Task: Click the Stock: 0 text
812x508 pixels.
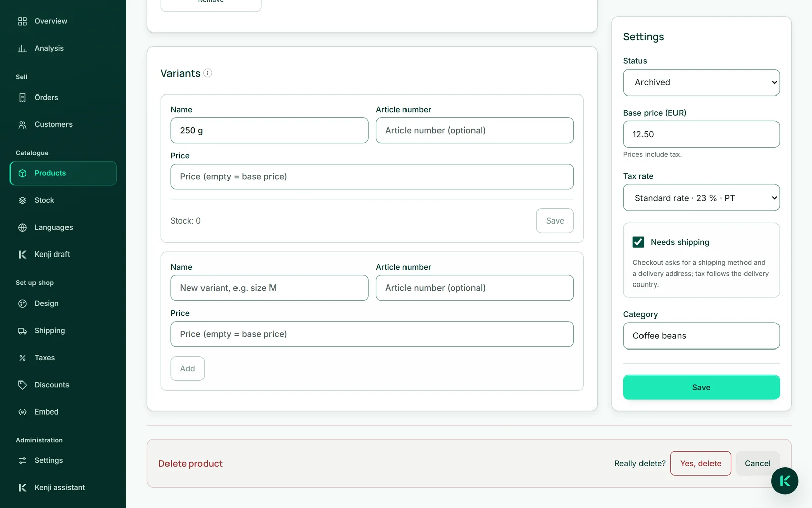Action: tap(185, 220)
